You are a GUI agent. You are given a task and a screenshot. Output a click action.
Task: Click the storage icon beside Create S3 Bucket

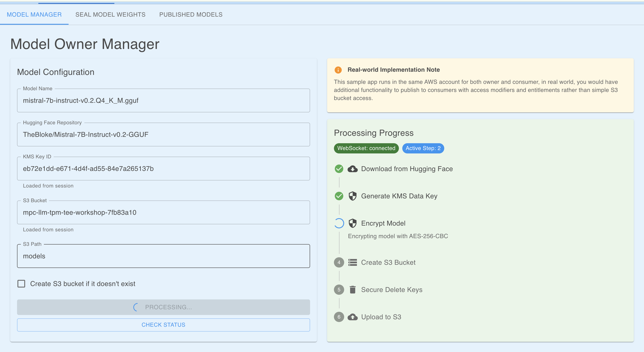(352, 263)
